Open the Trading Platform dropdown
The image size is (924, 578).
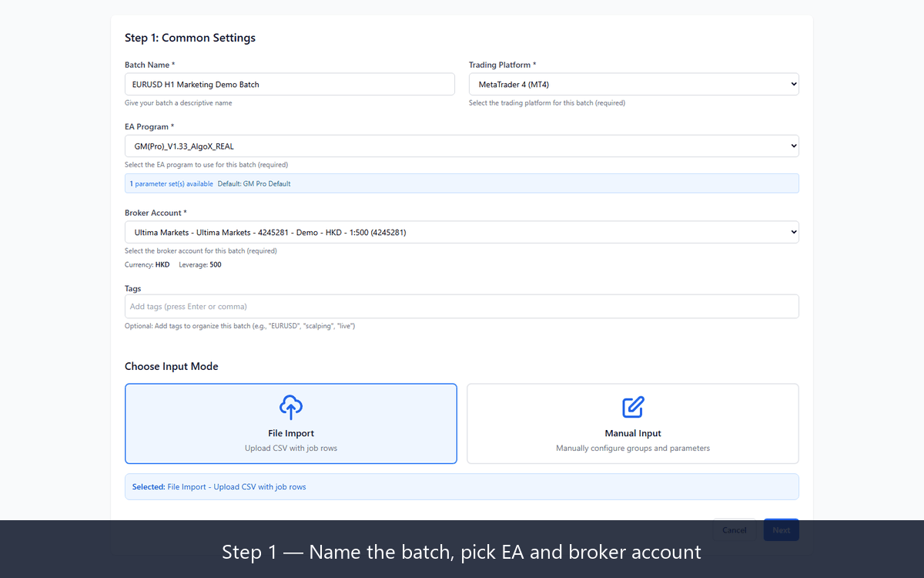tap(634, 84)
